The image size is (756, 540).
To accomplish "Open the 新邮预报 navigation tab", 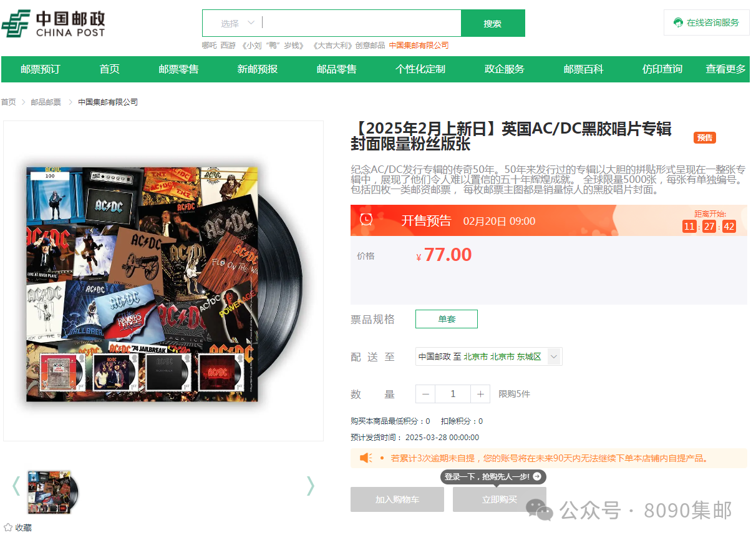I will click(257, 69).
